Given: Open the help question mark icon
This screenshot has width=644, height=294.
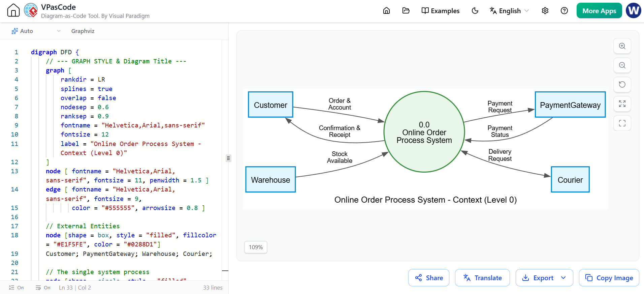Looking at the screenshot, I should [564, 11].
